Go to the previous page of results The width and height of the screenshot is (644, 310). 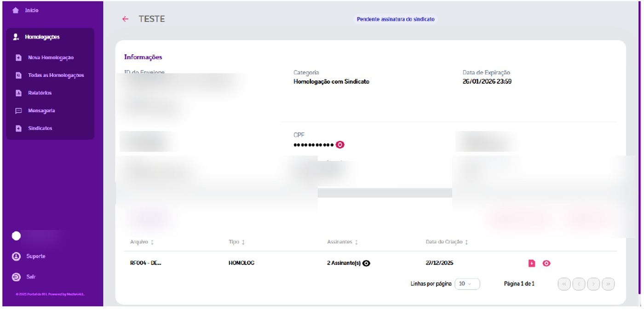[x=579, y=284]
